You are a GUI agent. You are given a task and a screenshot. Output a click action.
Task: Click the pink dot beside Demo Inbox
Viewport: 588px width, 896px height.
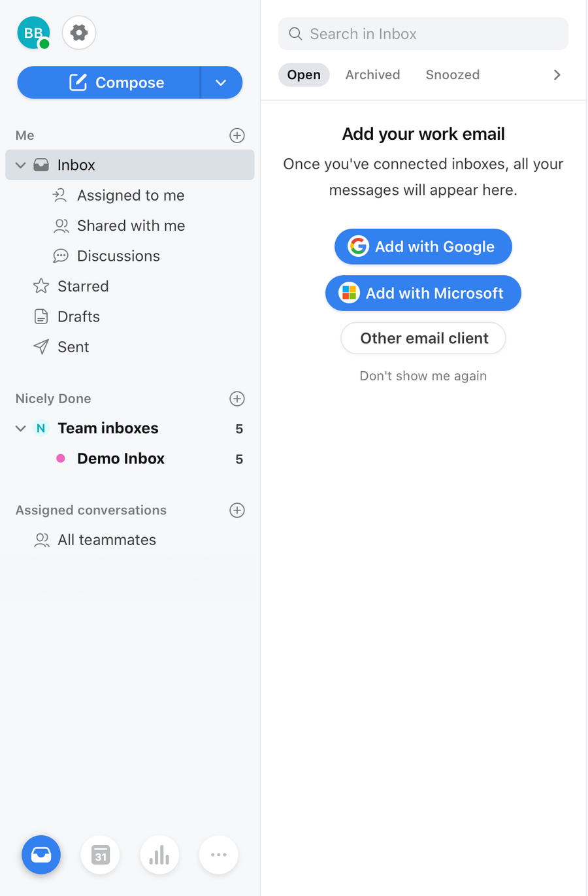[x=61, y=458]
